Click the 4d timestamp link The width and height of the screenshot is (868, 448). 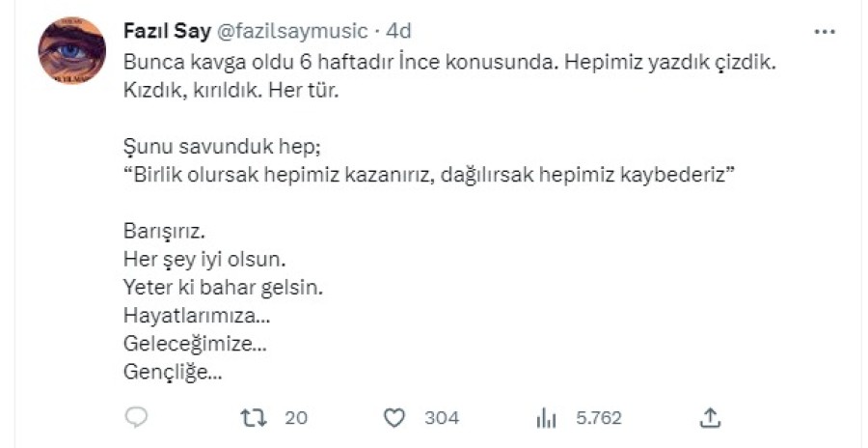[398, 32]
